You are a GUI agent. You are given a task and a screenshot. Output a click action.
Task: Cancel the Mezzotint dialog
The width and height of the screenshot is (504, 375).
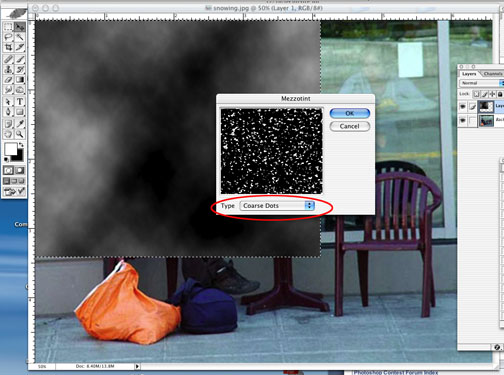click(x=350, y=126)
